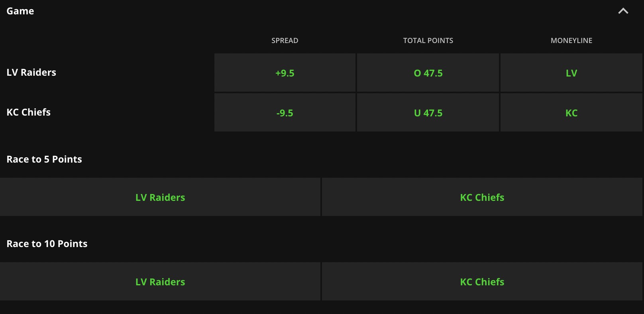Bet KC Chiefs in Race to 5 Points
The image size is (644, 314).
point(482,197)
